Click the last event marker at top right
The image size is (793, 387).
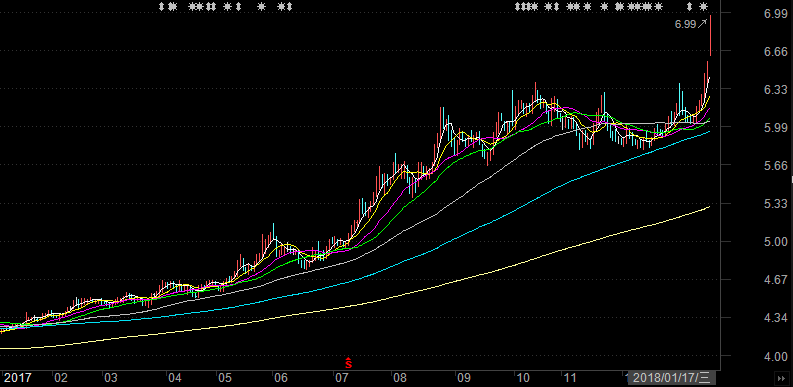703,7
